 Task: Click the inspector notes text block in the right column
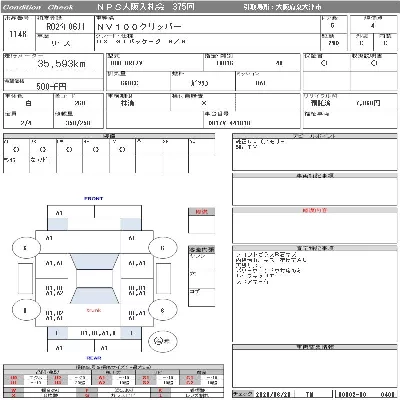pos(271,268)
